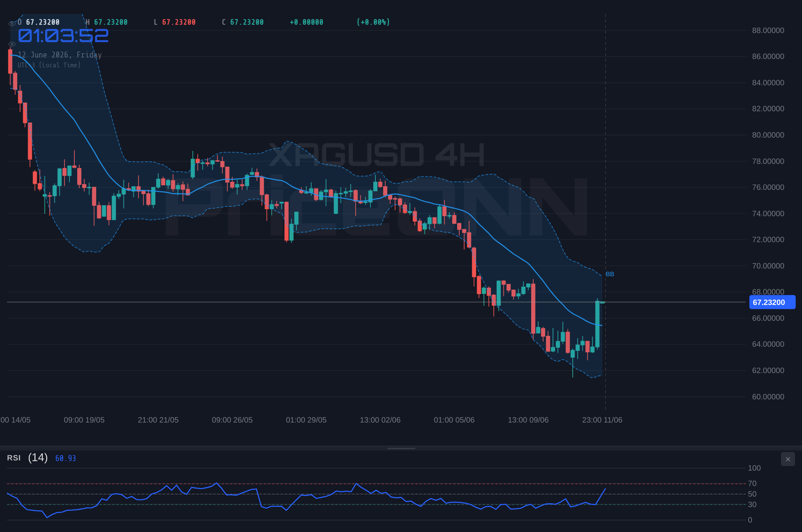
Task: Click the High value 67.23200
Action: [111, 22]
